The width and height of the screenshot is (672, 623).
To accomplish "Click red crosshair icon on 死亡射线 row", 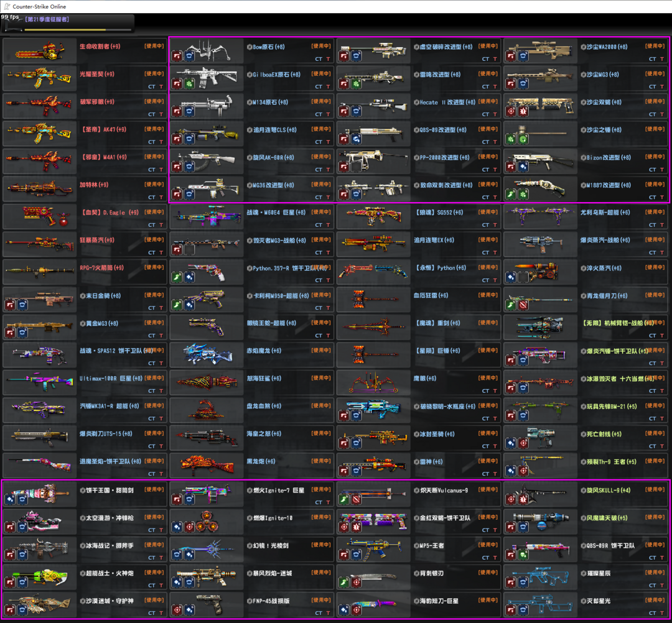I will click(523, 443).
